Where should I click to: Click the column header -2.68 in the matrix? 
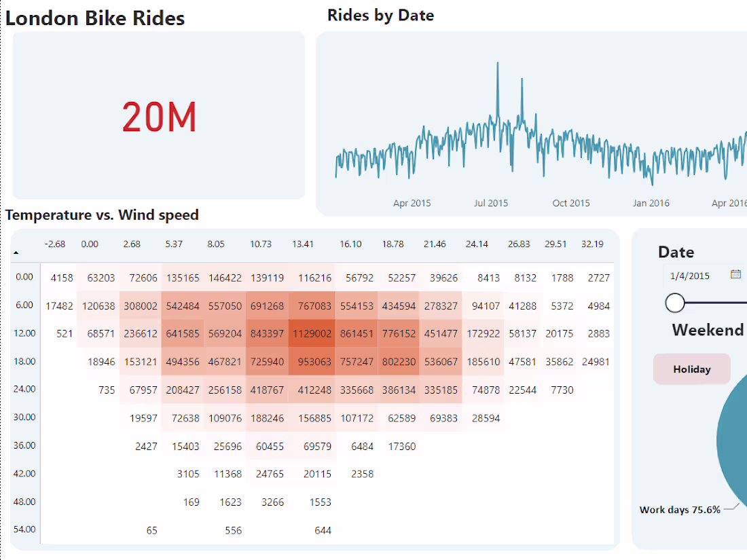click(55, 244)
